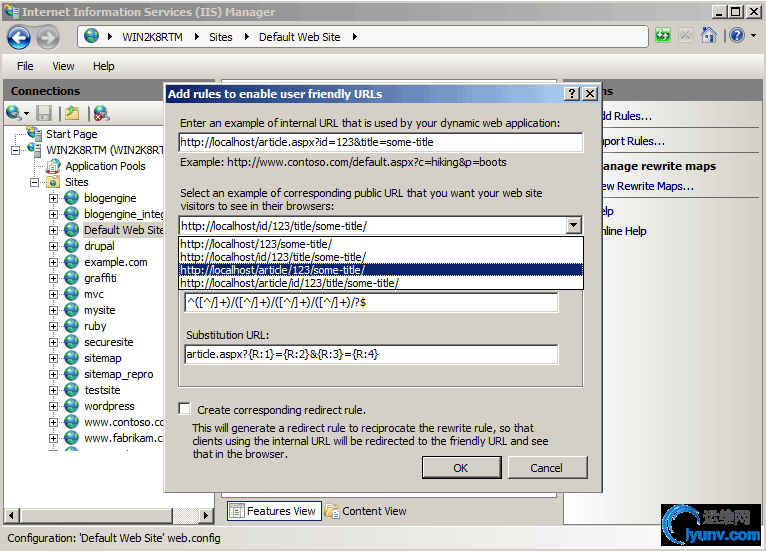This screenshot has width=766, height=551.
Task: Switch to the Content View tab
Action: 366,511
